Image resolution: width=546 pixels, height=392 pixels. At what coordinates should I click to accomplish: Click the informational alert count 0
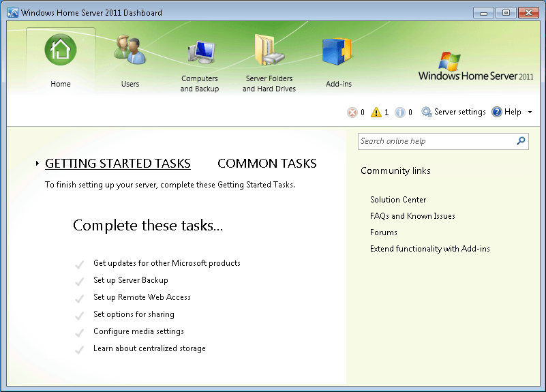pyautogui.click(x=410, y=112)
